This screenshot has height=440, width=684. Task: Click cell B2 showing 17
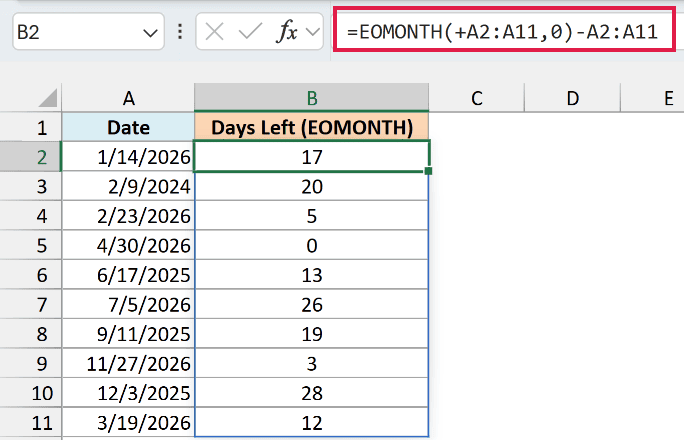[x=311, y=157]
